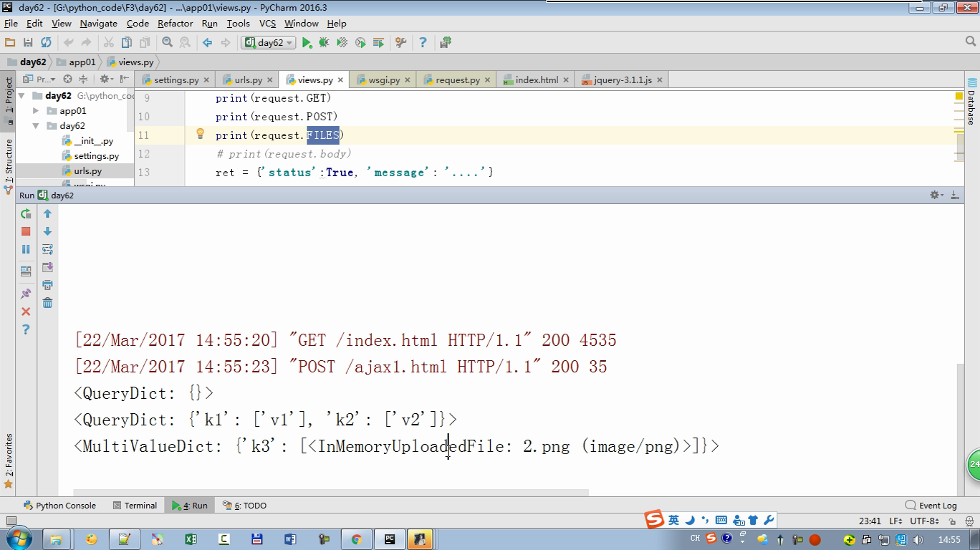This screenshot has width=980, height=550.
Task: Open Settings via the wrench icon
Action: point(401,43)
